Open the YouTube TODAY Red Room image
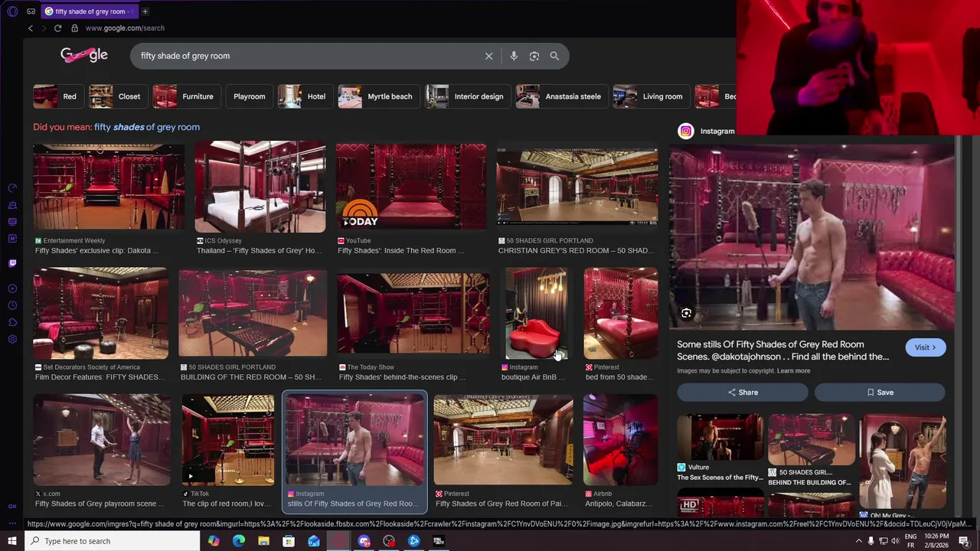The image size is (980, 551). [x=411, y=187]
